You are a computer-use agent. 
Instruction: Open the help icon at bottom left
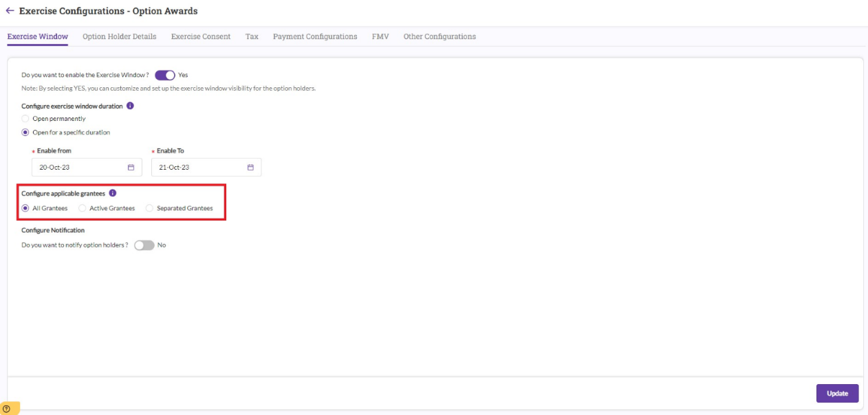[x=6, y=408]
